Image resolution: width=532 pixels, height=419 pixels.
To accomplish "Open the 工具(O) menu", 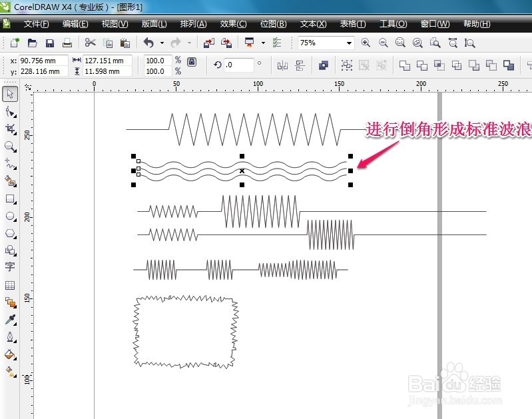I will (394, 24).
